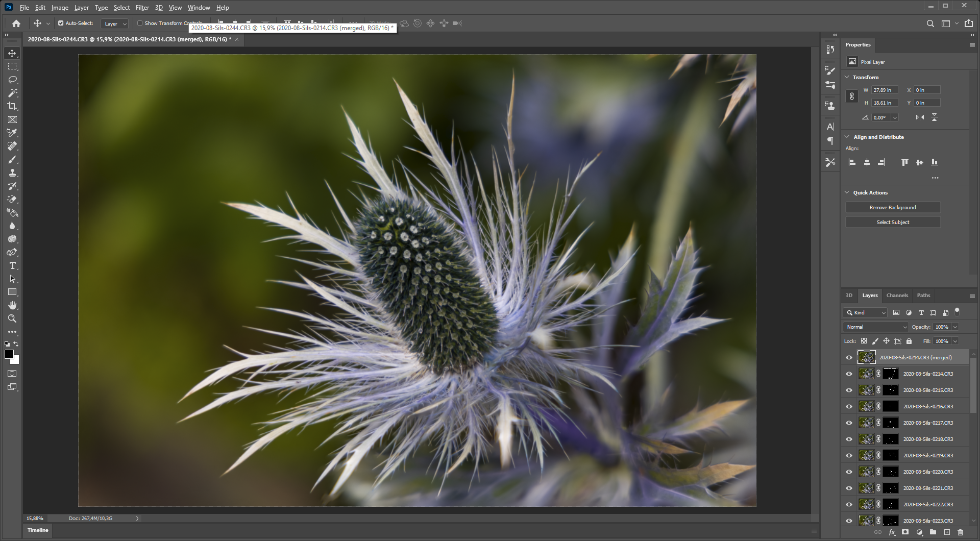Collapse the Quick Actions section

tap(847, 193)
